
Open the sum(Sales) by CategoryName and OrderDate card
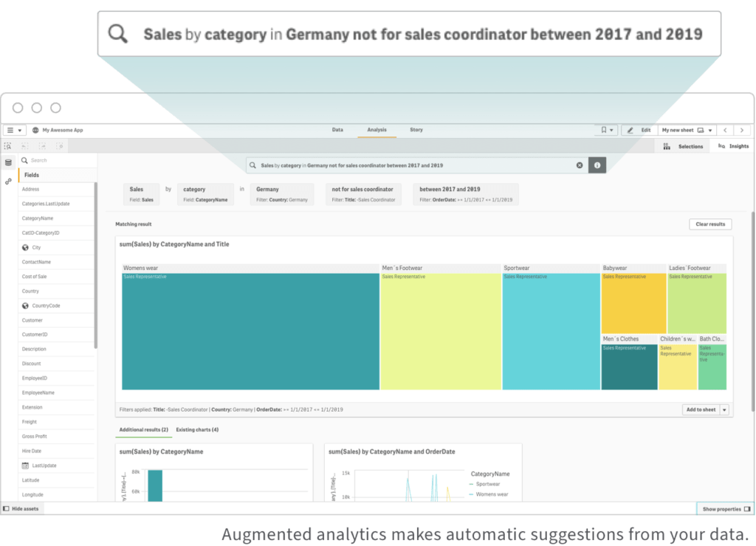[x=423, y=473]
